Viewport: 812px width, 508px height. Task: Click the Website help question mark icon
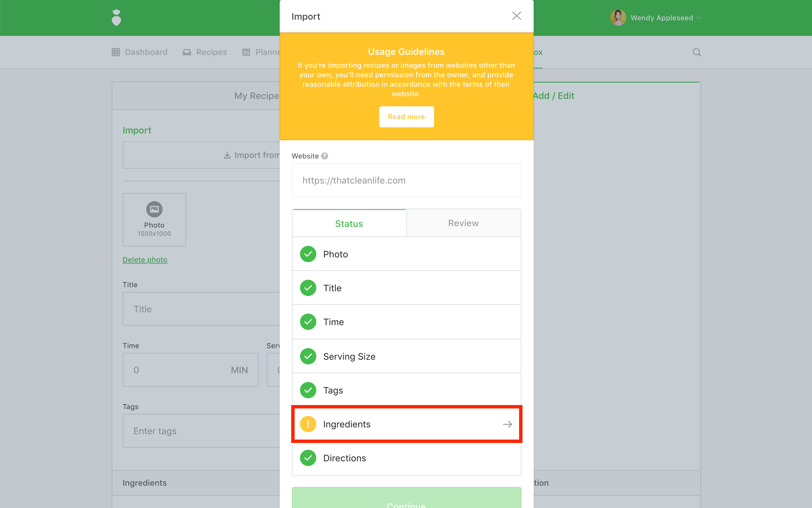pos(324,156)
